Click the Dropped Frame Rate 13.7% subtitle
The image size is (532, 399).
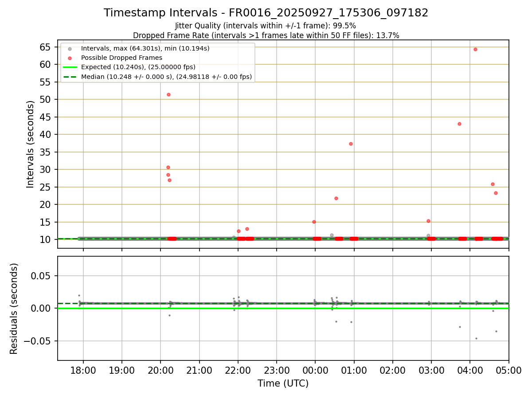tap(266, 35)
